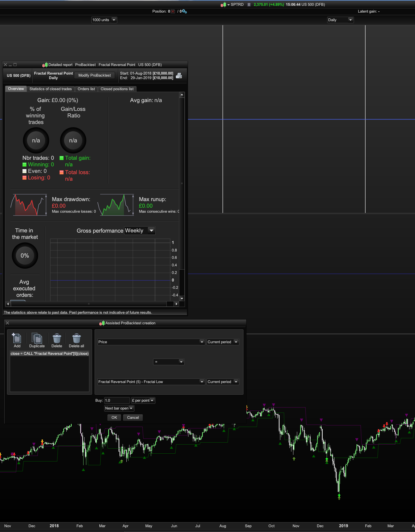This screenshot has width=415, height=532.
Task: Close the Assisted ProBacktest creation window
Action: coord(8,323)
